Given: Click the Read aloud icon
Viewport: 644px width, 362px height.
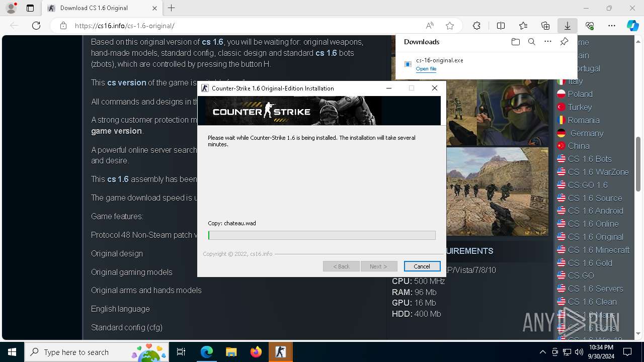Looking at the screenshot, I should [x=430, y=26].
